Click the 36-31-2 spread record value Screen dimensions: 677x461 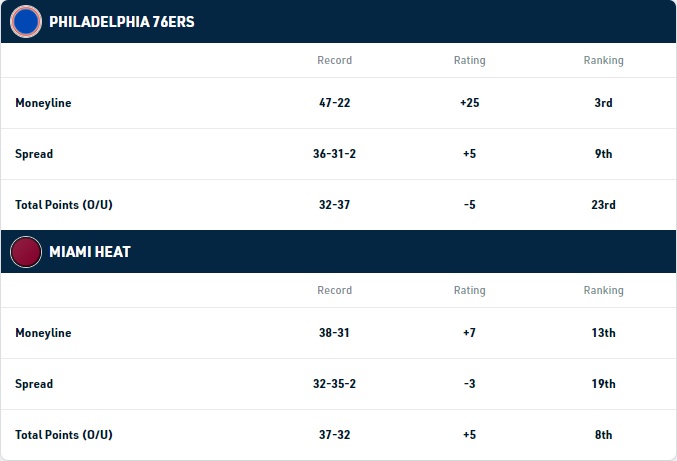pos(335,154)
